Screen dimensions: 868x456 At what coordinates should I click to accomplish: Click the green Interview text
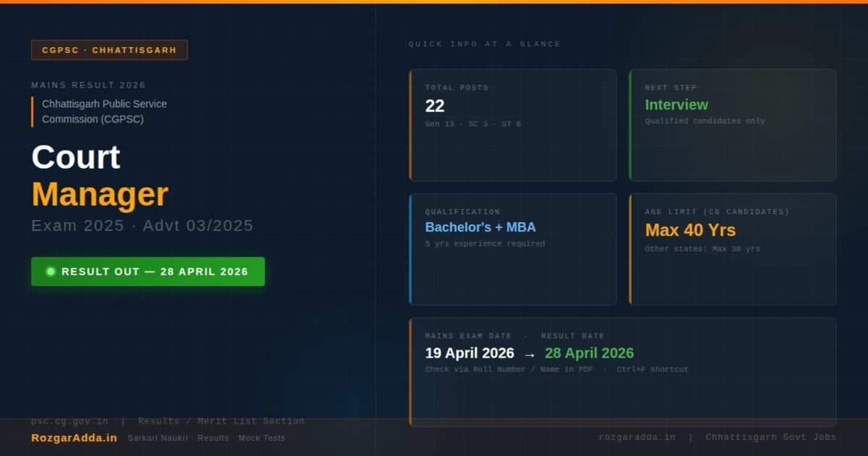pos(676,105)
